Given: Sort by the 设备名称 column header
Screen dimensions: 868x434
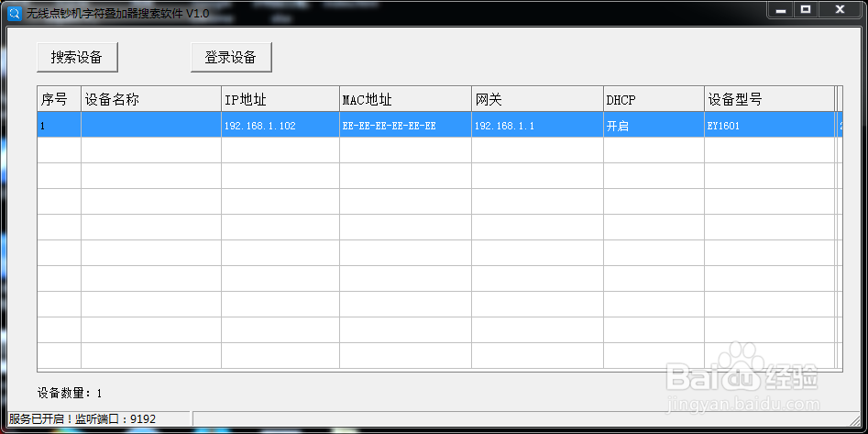Looking at the screenshot, I should coord(151,99).
